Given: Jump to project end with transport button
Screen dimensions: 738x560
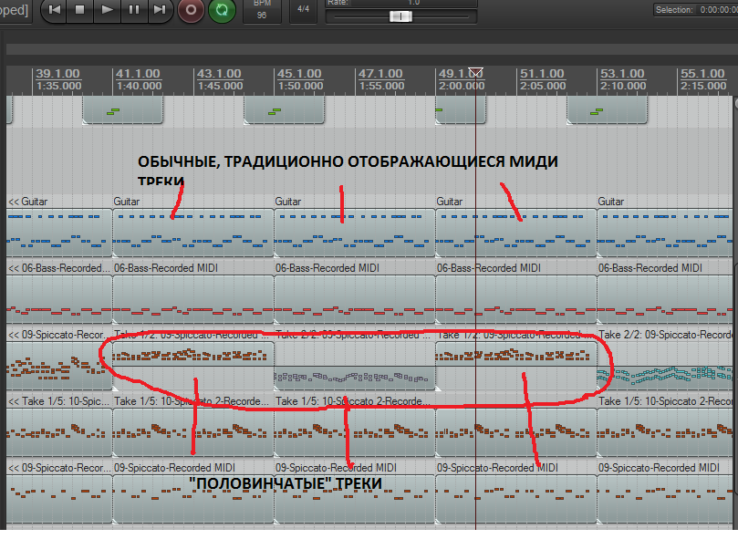Looking at the screenshot, I should (160, 9).
